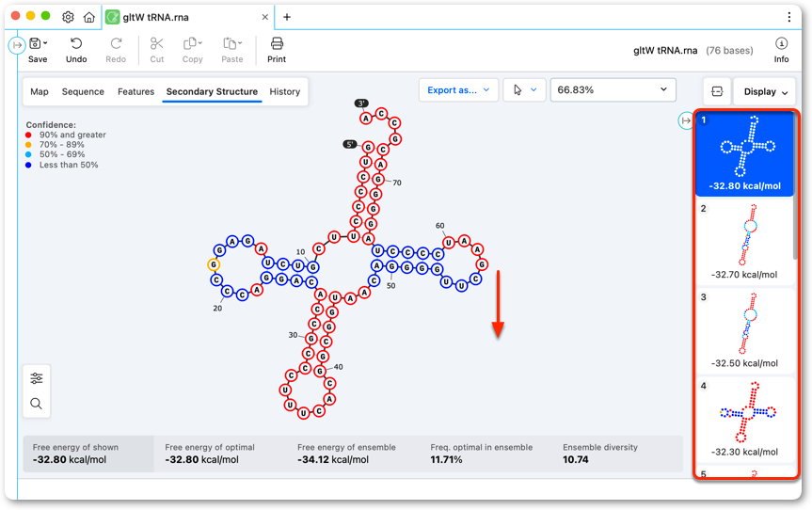Screen dimensions: 812x510
Task: Click Ensemble diversity 10.74
Action: [x=575, y=460]
